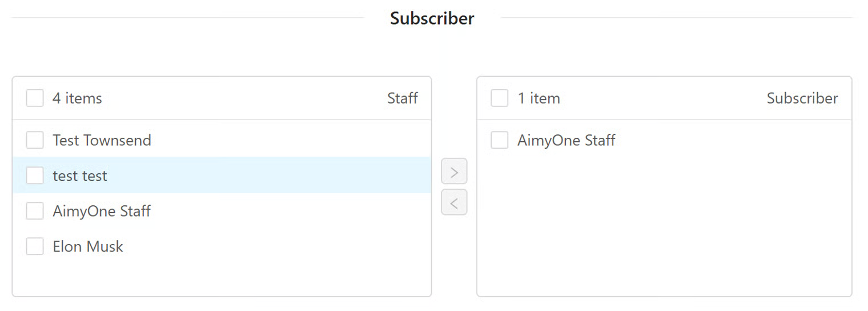Choose the Elon Musk name label

click(x=88, y=246)
